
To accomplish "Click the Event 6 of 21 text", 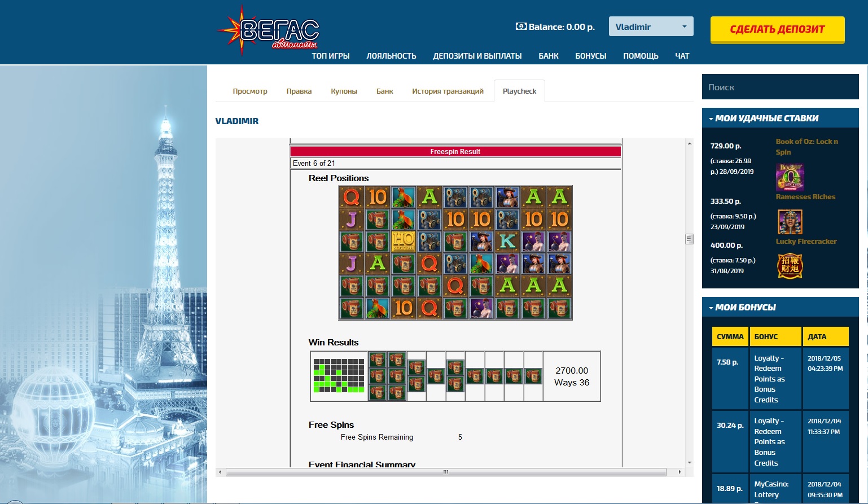I will coord(314,163).
